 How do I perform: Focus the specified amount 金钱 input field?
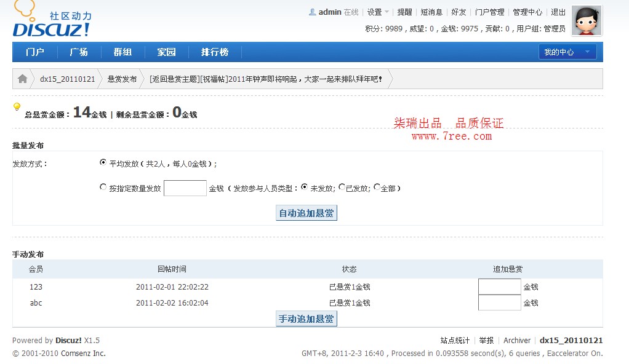tap(185, 188)
